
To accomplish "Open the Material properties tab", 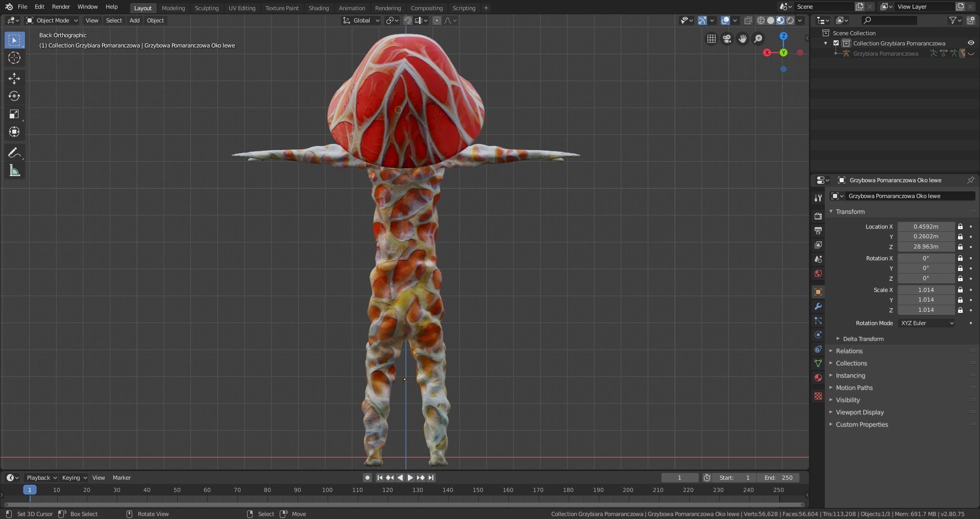I will pos(818,378).
